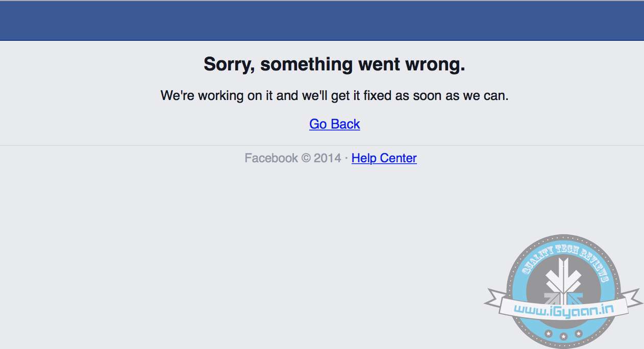Click the word Facebook in the footer
This screenshot has width=644, height=349.
[271, 158]
